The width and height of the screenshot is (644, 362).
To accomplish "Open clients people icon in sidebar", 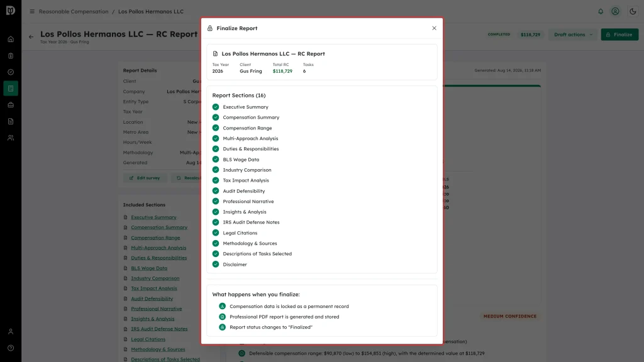I will 11,138.
